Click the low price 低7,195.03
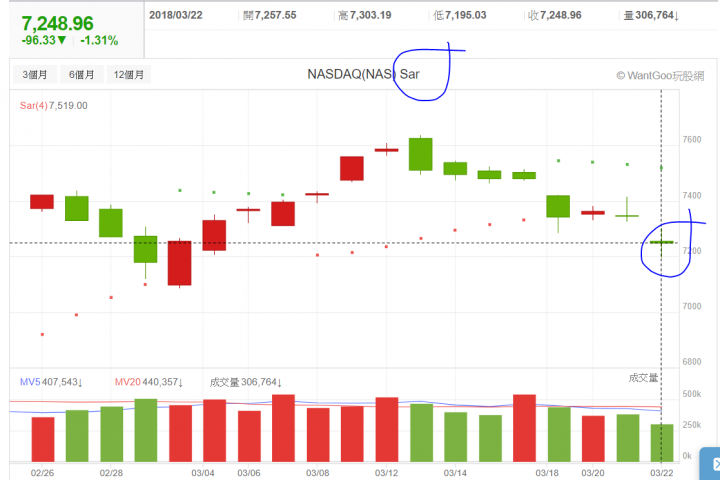 (x=460, y=15)
